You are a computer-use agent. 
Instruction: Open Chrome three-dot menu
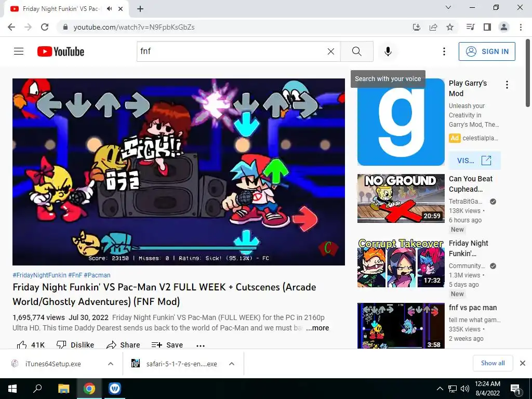(x=521, y=27)
